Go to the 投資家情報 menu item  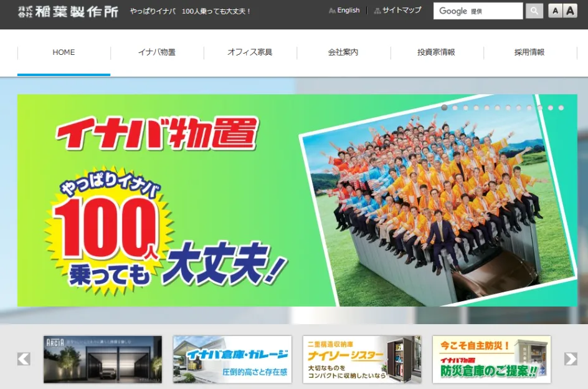point(436,52)
